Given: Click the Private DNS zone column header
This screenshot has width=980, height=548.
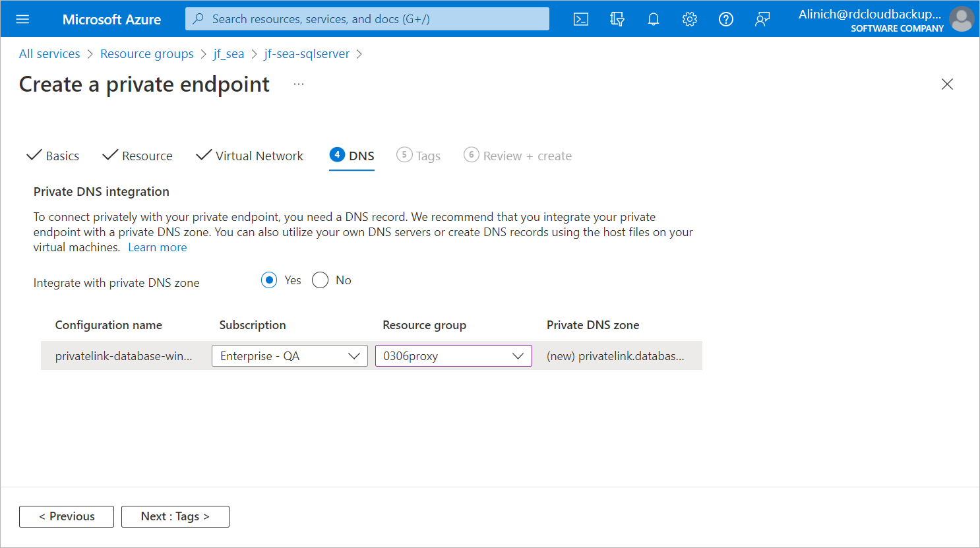Looking at the screenshot, I should coord(593,325).
